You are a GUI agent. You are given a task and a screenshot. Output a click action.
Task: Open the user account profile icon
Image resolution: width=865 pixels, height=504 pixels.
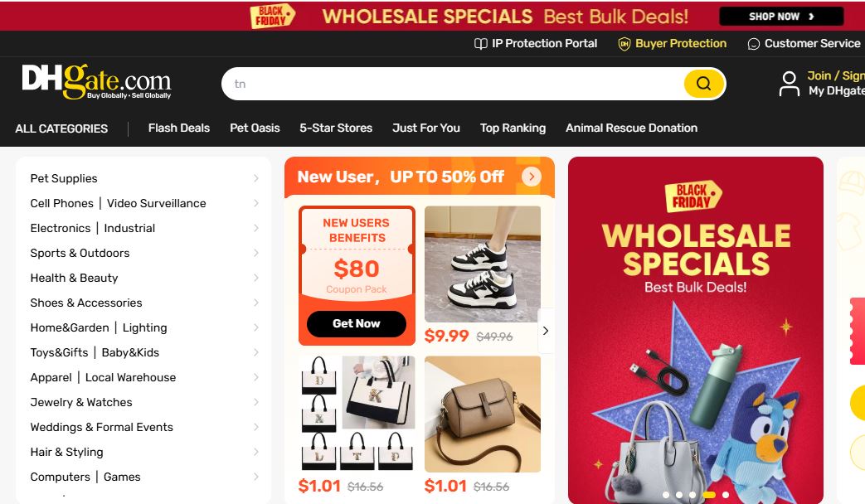(x=789, y=84)
